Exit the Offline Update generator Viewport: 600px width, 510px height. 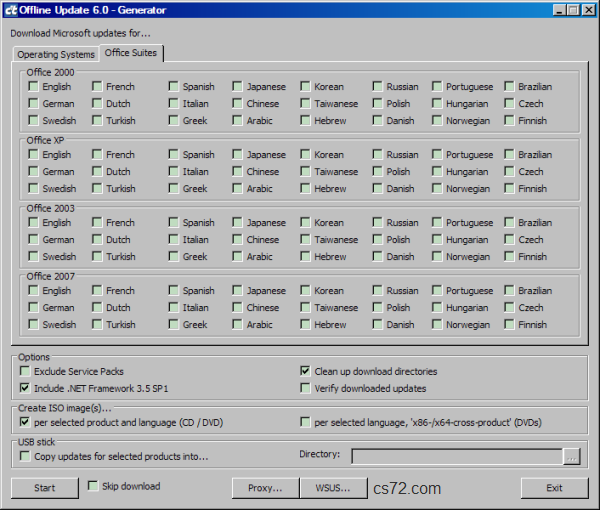554,488
